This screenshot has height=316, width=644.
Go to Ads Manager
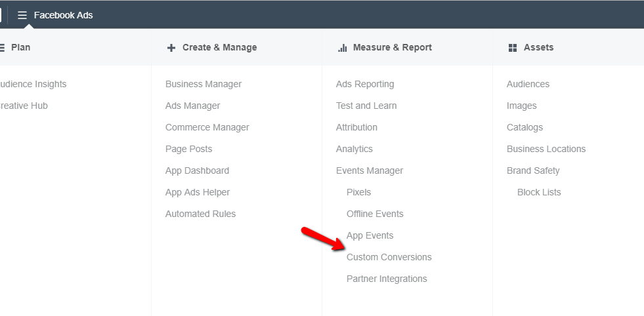[192, 106]
